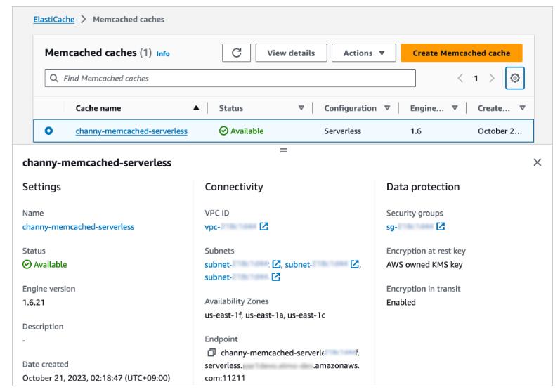Open the Actions dropdown menu
This screenshot has height=392, width=560.
[363, 53]
